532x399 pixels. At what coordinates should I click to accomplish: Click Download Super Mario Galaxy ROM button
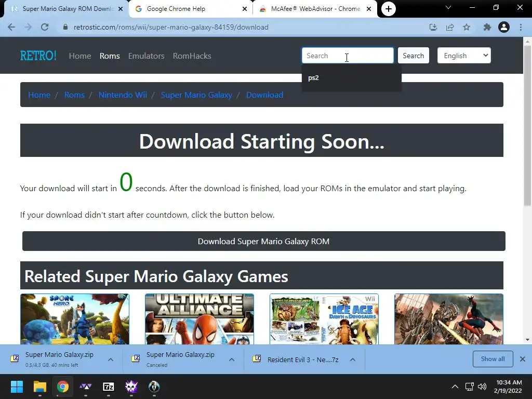[x=263, y=241]
